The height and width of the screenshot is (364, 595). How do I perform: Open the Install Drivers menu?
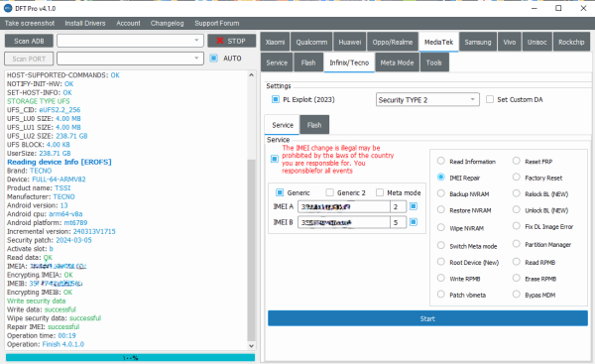point(85,23)
